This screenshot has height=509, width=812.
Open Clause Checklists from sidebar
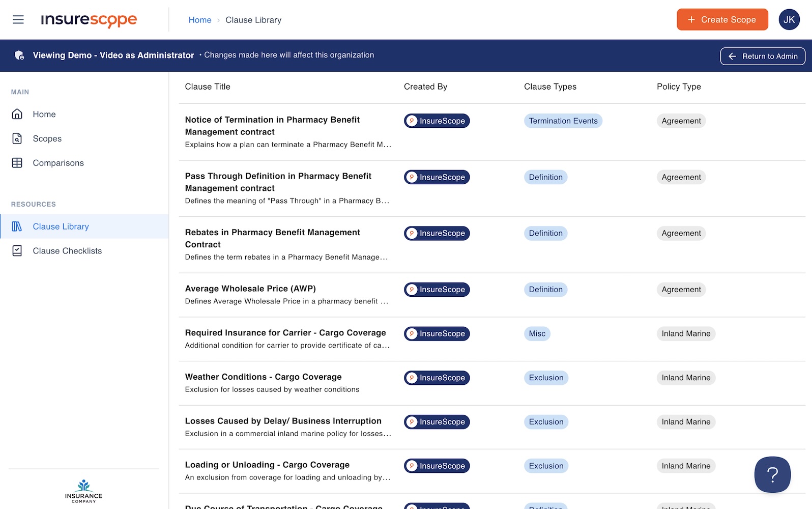pos(67,251)
